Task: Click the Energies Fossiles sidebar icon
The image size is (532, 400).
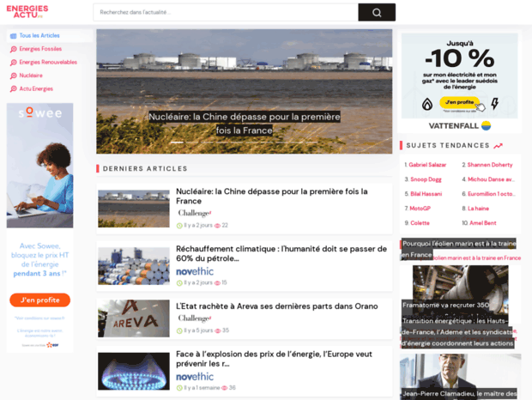Action: (x=13, y=49)
